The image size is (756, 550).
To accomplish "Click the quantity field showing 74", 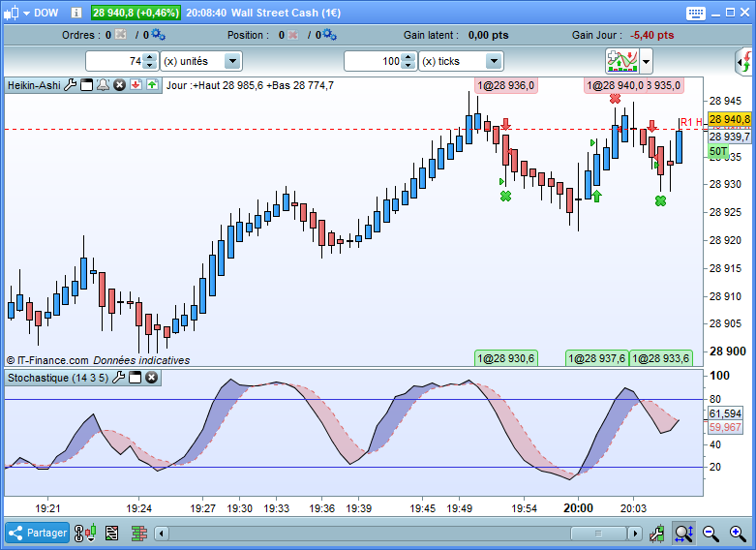I will (x=115, y=61).
